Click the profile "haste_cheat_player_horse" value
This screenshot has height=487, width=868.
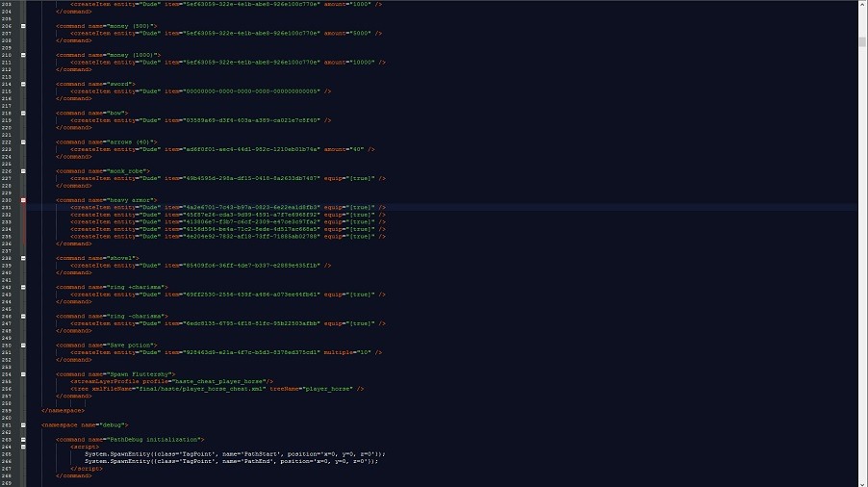[x=219, y=381]
